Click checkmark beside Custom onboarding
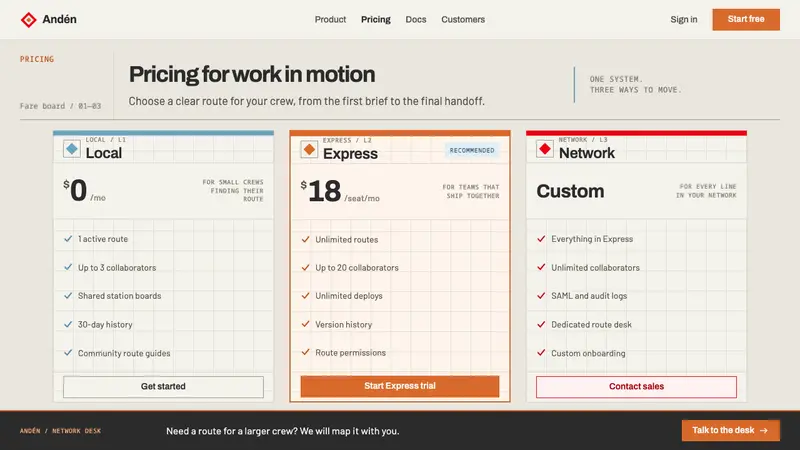Viewport: 800px width, 450px height. (541, 353)
